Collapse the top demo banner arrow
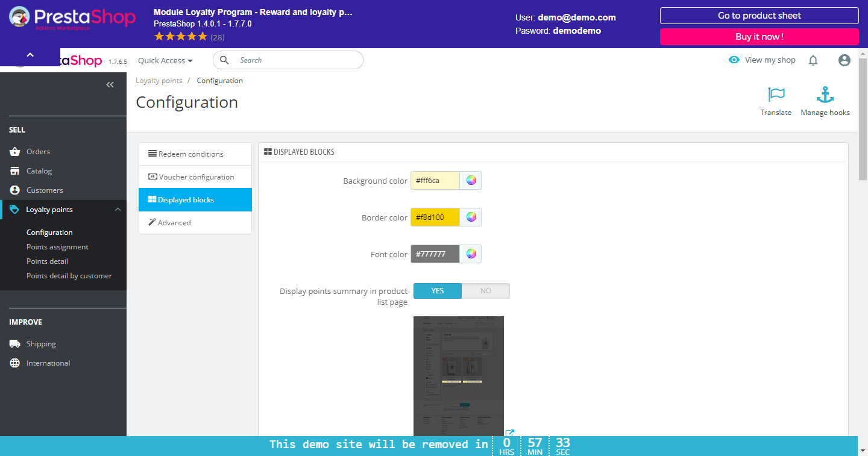 [x=30, y=55]
